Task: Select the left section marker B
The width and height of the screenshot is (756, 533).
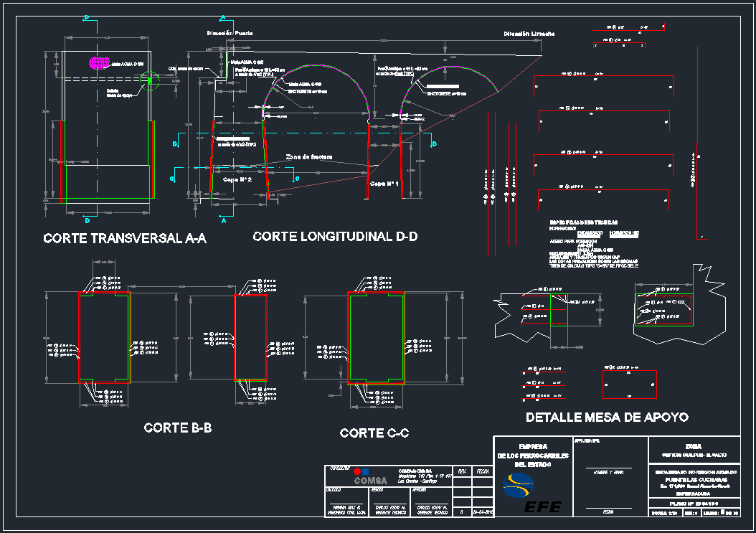Action: (175, 144)
